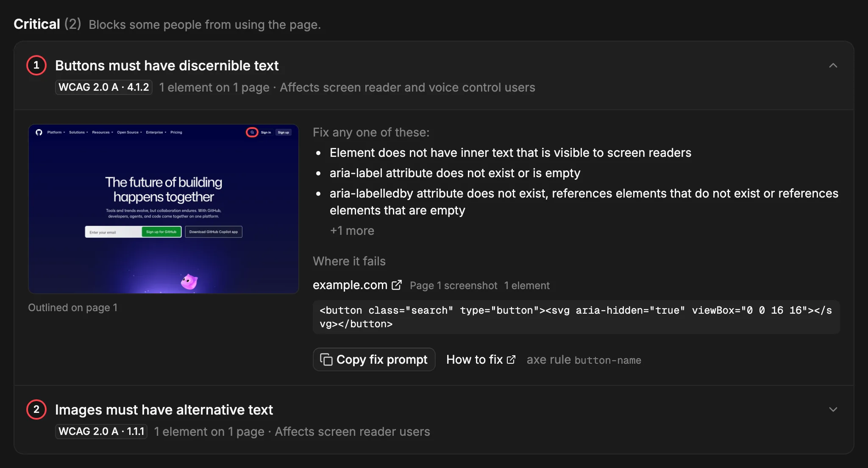Click the '1 element' count next to Page 1 screenshot
Screen dimensions: 868x468
pos(527,286)
